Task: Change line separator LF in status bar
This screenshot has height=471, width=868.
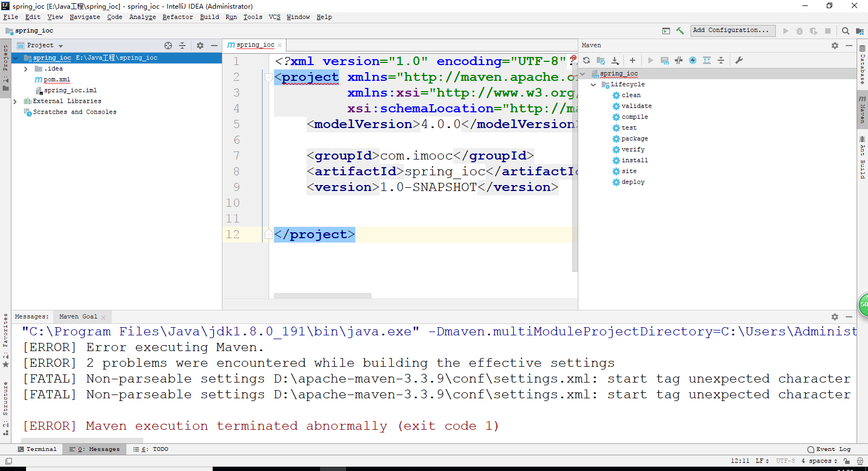Action: [762, 461]
